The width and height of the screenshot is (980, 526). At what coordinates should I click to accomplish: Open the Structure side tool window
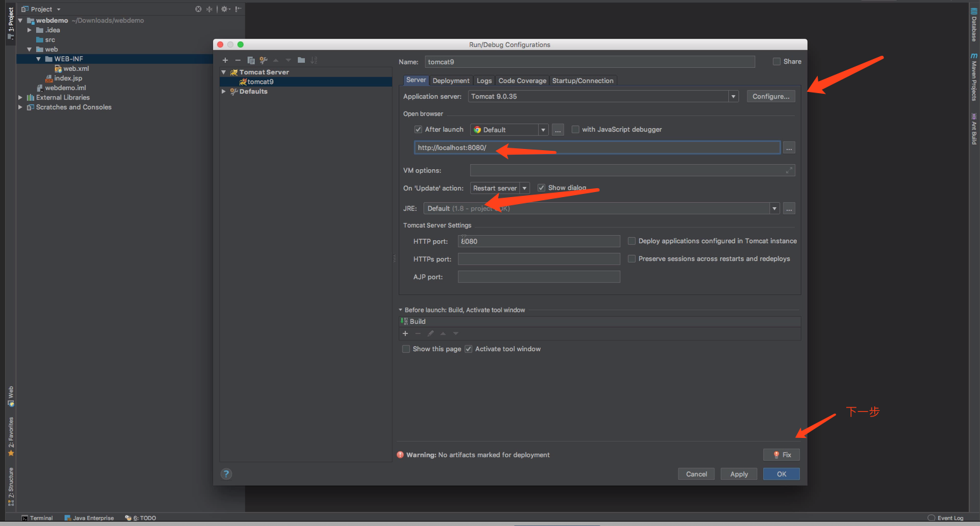pyautogui.click(x=11, y=487)
